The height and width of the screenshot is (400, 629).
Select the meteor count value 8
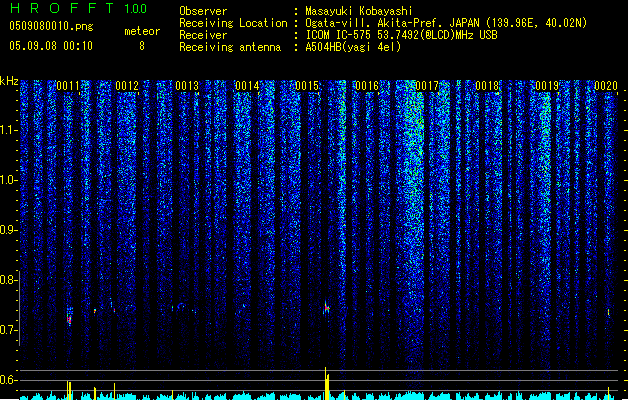tap(142, 46)
